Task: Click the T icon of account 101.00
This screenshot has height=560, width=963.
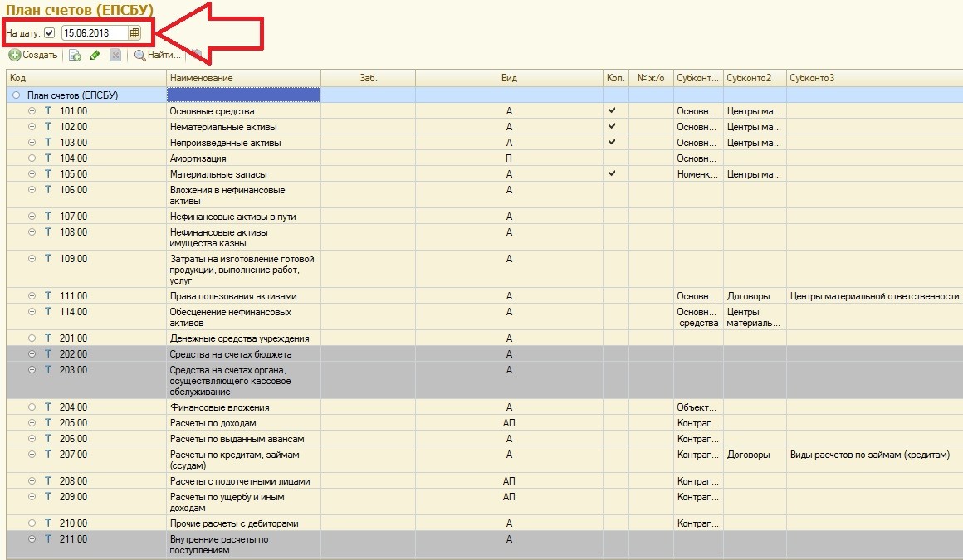Action: (x=48, y=111)
